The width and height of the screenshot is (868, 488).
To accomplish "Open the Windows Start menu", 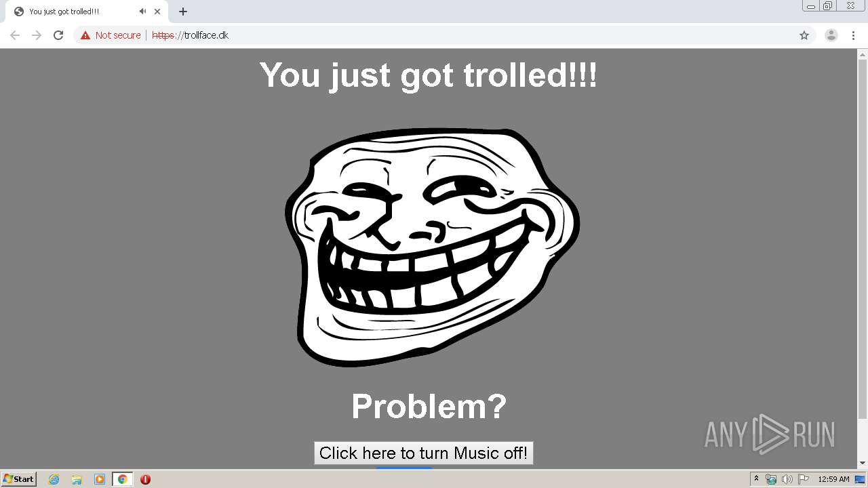I will point(19,479).
